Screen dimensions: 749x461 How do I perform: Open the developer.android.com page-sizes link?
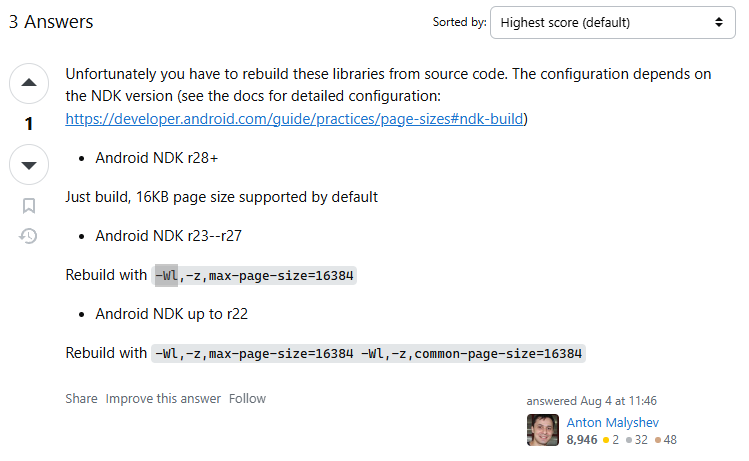click(294, 118)
